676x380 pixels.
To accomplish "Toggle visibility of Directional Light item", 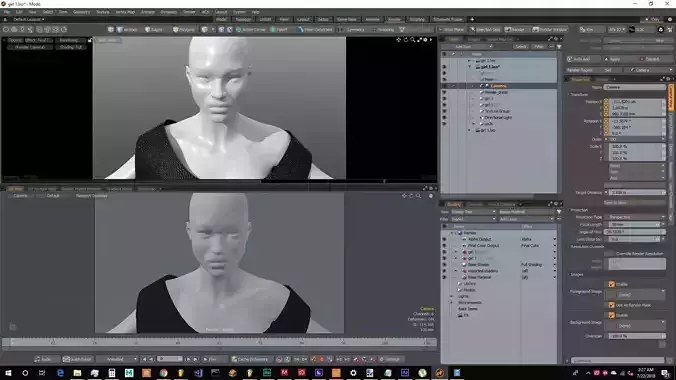I will [444, 117].
